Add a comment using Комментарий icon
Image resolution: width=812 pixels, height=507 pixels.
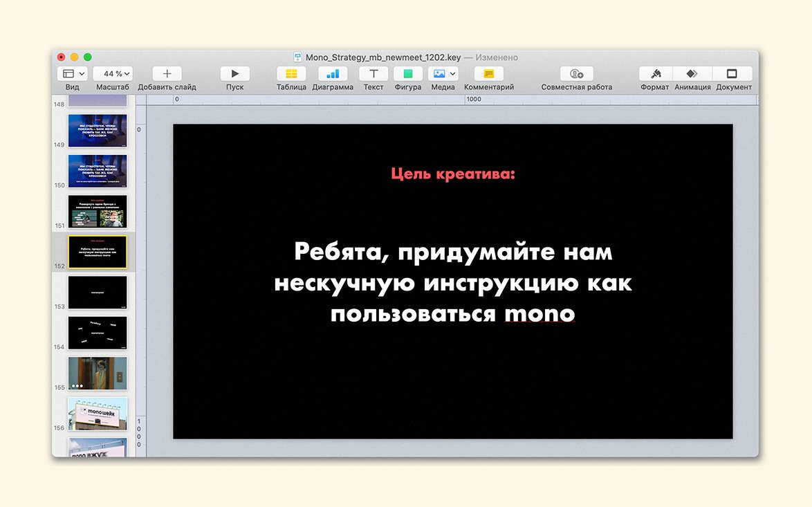point(489,73)
